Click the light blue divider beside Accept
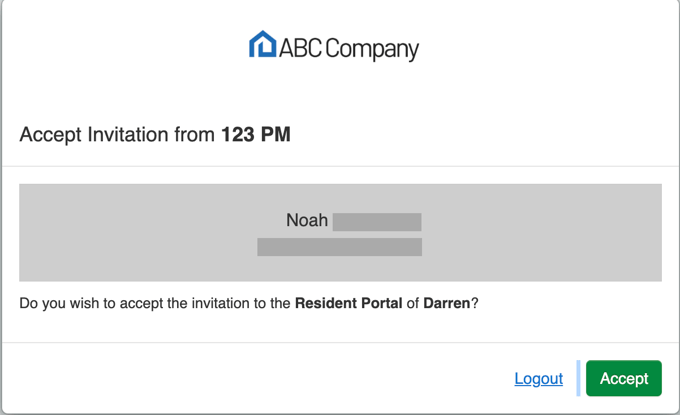This screenshot has height=415, width=680. point(578,378)
